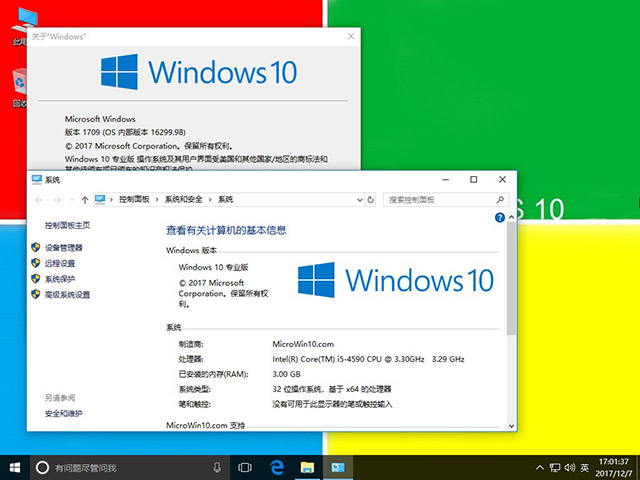Image resolution: width=640 pixels, height=480 pixels.
Task: Click the scroll down arrow in System window
Action: (x=511, y=426)
